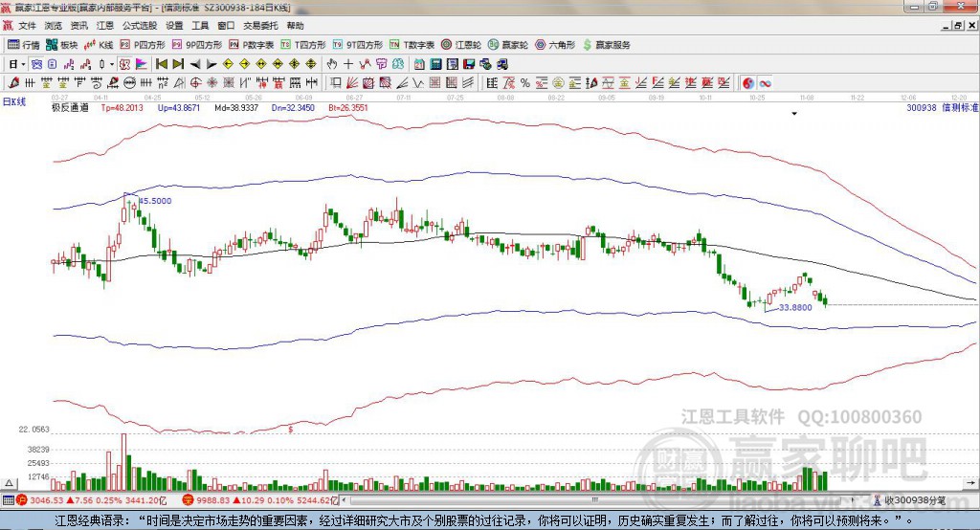Open the 行情 quotes view
The image size is (980, 530).
click(x=24, y=45)
